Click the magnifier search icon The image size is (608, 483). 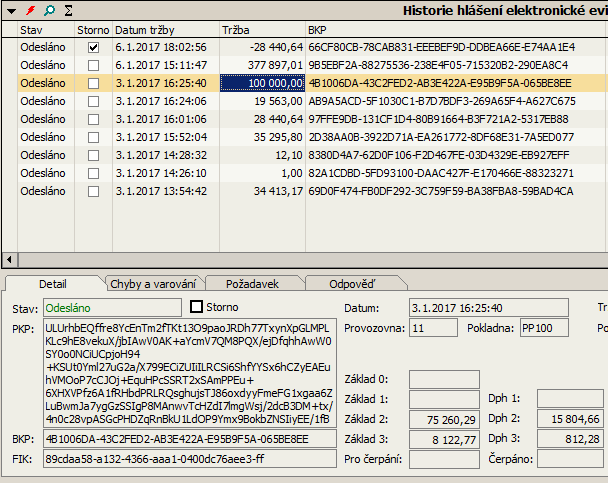tap(49, 10)
